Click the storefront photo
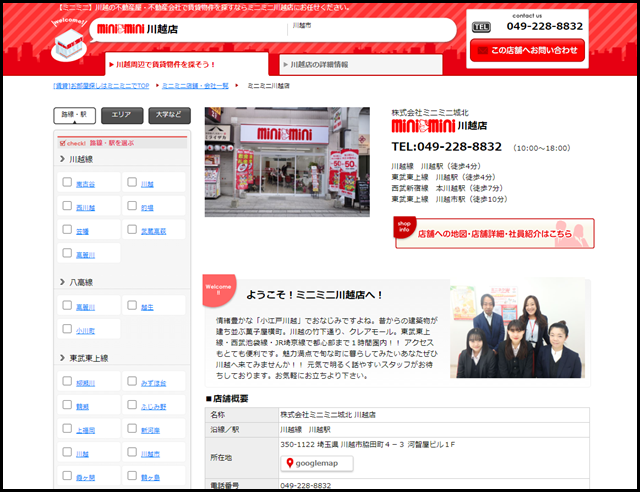This screenshot has height=492, width=640. (x=287, y=162)
